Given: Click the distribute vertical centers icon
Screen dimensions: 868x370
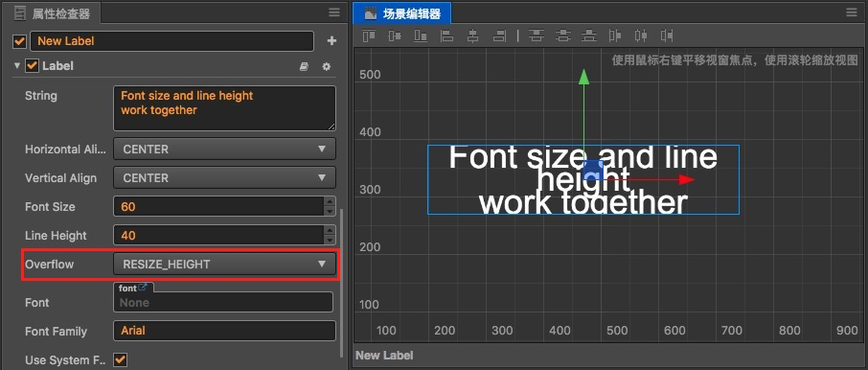Looking at the screenshot, I should 563,36.
